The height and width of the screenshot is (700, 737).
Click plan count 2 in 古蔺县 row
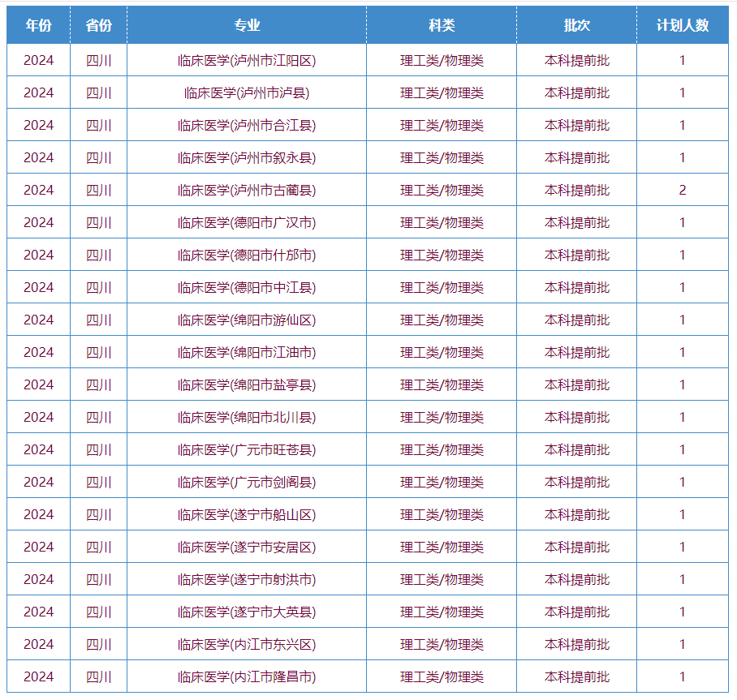683,190
